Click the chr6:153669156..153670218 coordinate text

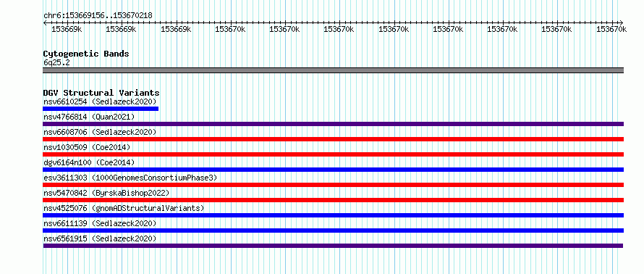click(98, 16)
